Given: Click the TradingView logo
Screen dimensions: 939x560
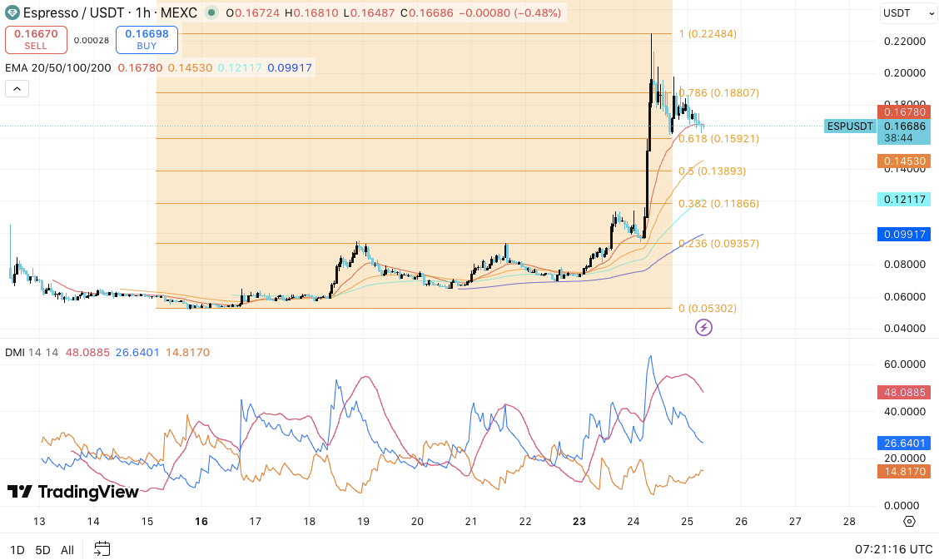Looking at the screenshot, I should click(x=72, y=492).
